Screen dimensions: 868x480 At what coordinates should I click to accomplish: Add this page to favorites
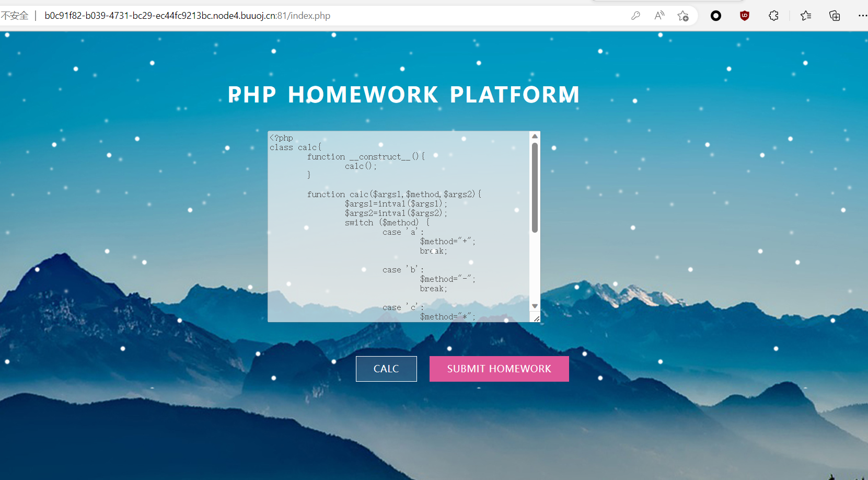tap(684, 16)
